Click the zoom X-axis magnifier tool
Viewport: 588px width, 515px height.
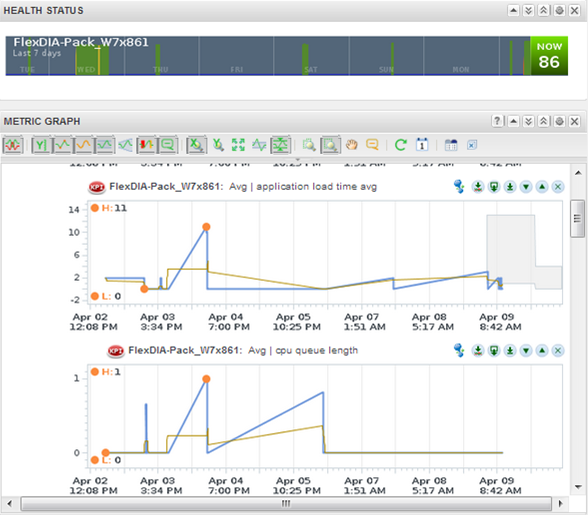196,145
